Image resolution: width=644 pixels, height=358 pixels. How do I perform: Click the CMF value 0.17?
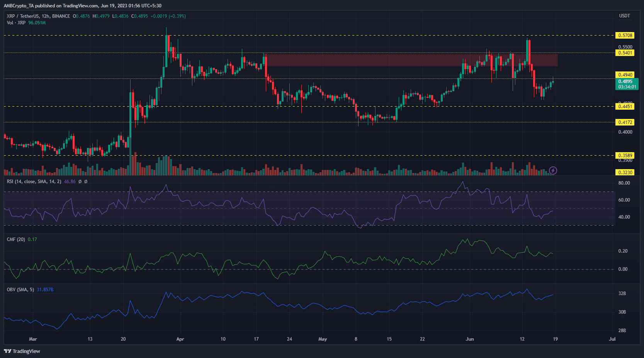[x=32, y=239]
